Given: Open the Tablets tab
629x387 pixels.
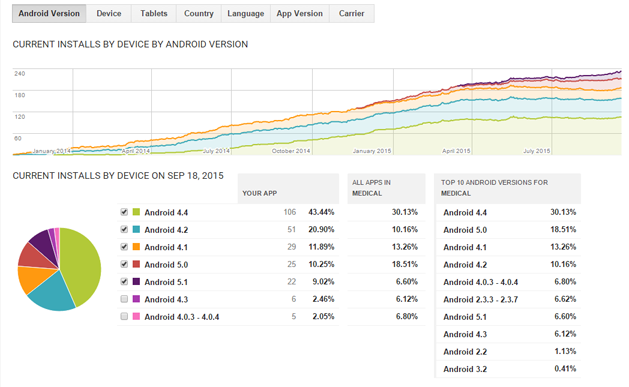Looking at the screenshot, I should (154, 13).
